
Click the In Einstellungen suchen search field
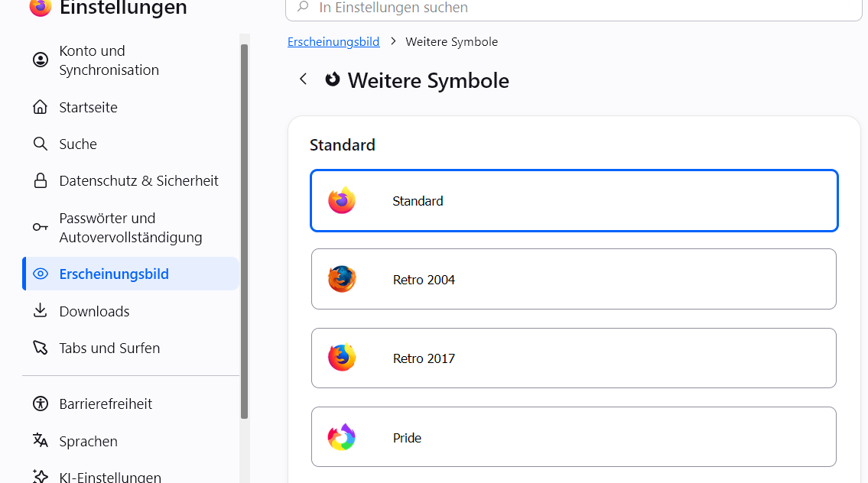(x=574, y=8)
